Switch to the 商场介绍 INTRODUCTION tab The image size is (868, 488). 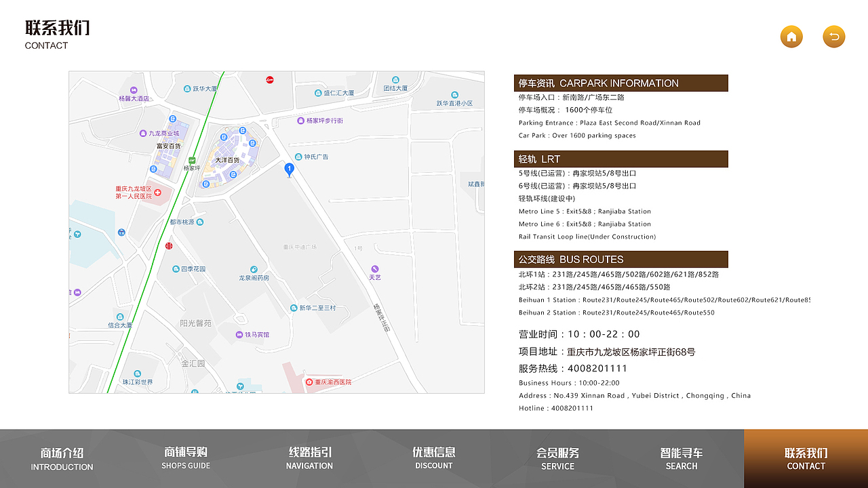[62, 457]
